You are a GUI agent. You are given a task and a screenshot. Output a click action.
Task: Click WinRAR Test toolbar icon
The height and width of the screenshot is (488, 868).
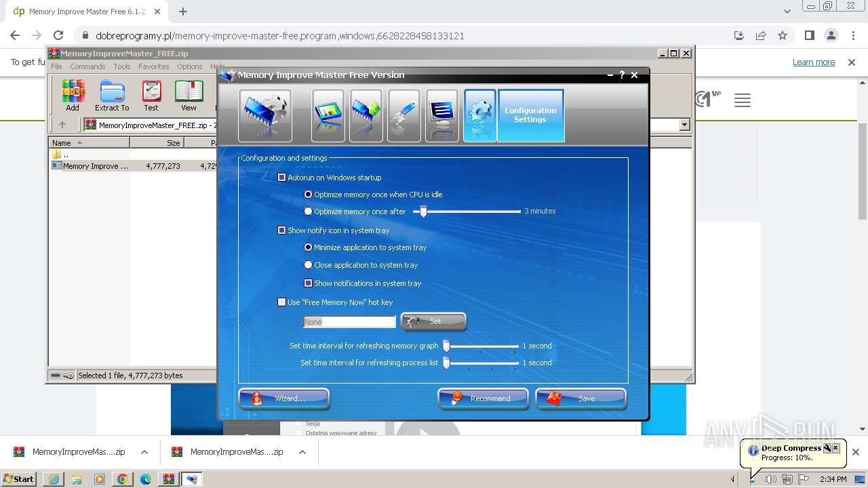(x=151, y=96)
